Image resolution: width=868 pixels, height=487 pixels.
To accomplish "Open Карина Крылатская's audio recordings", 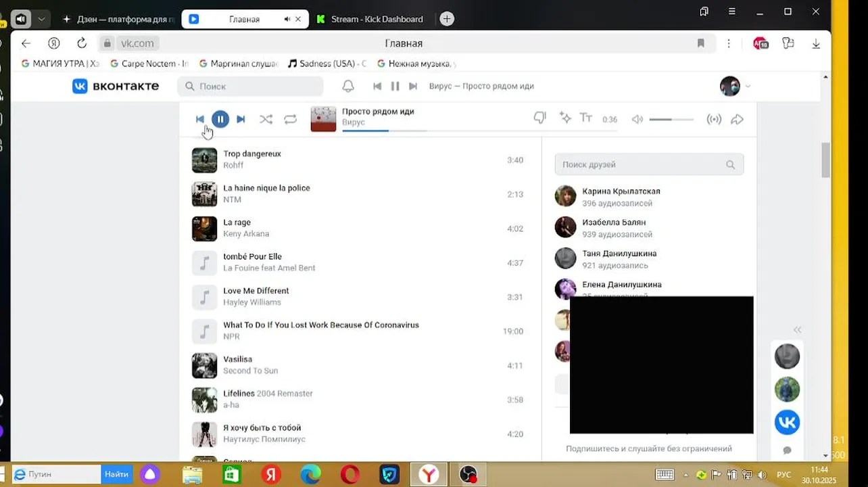I will click(649, 196).
